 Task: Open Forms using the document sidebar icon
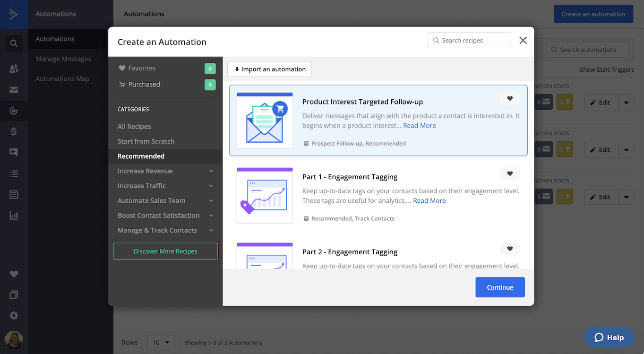pyautogui.click(x=14, y=194)
